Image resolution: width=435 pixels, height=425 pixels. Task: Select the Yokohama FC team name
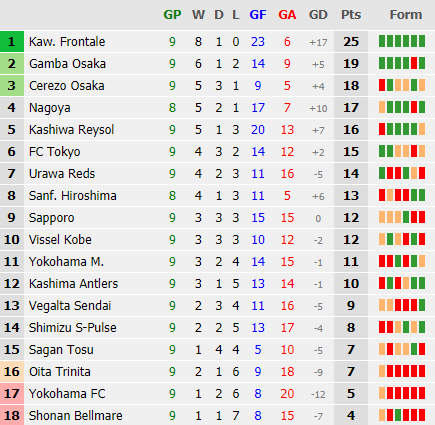click(67, 394)
